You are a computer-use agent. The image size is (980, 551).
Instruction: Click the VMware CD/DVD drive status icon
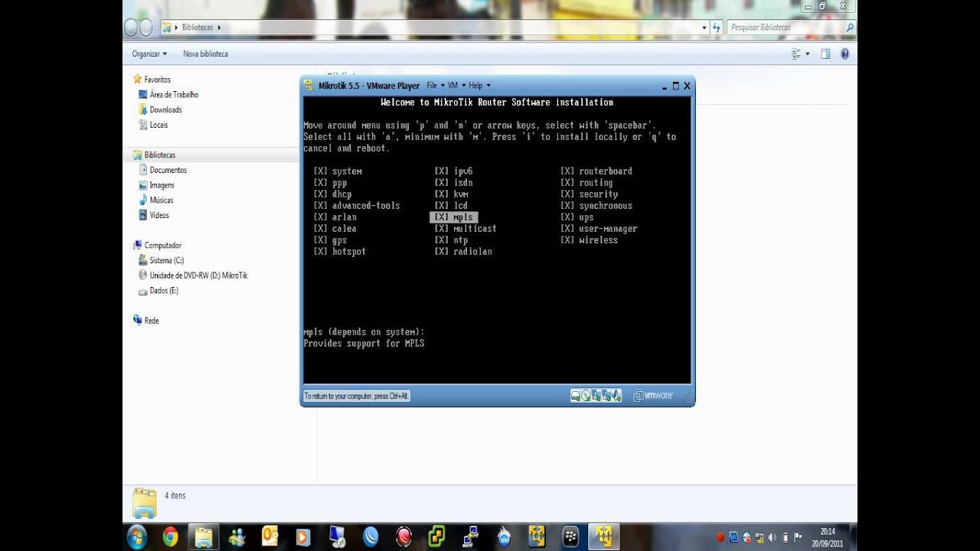586,396
